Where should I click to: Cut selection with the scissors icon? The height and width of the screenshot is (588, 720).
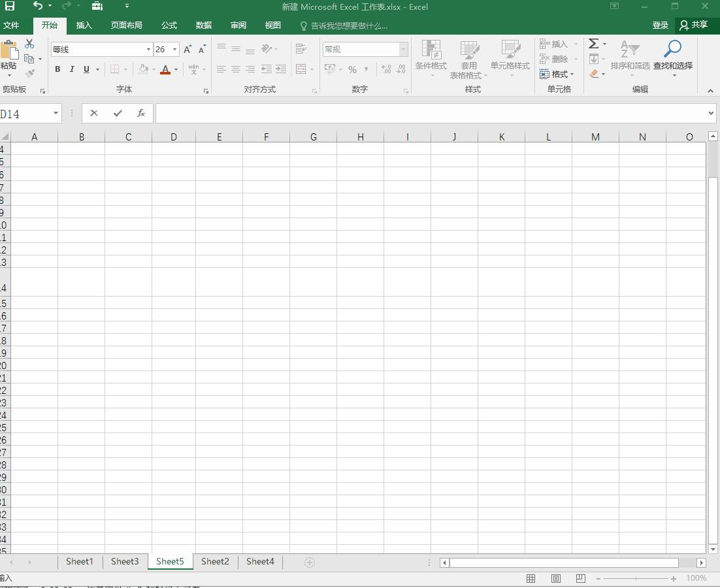[29, 44]
